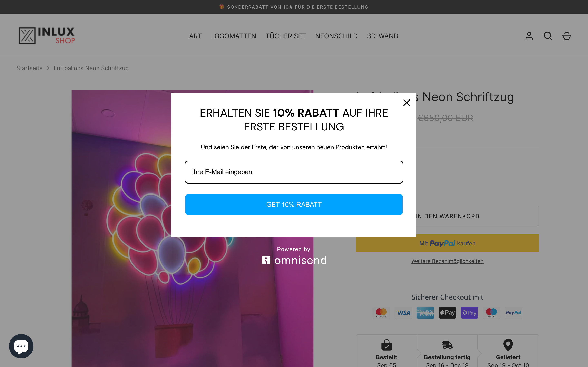Click the Omnisend logo in the popup

(x=294, y=260)
